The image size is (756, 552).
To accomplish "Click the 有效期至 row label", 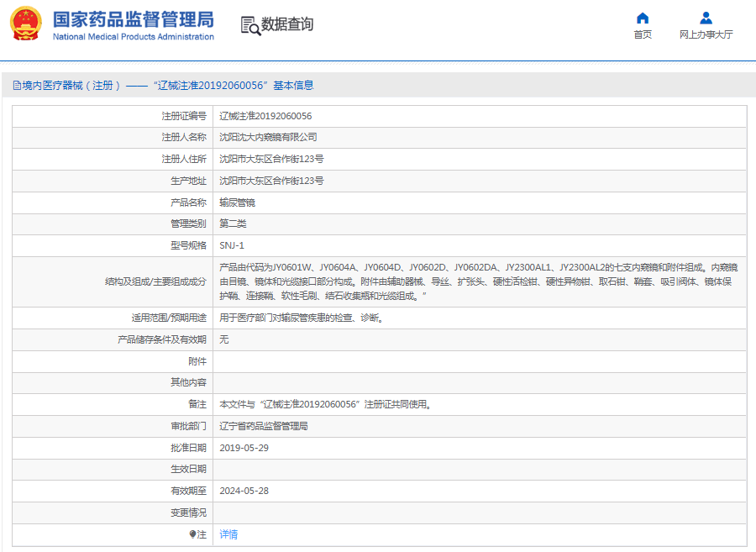I will click(x=188, y=491).
